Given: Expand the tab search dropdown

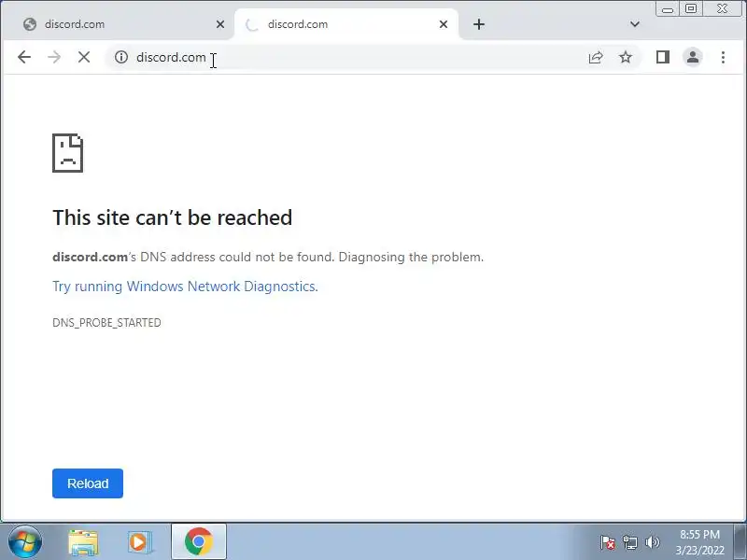Looking at the screenshot, I should point(635,24).
